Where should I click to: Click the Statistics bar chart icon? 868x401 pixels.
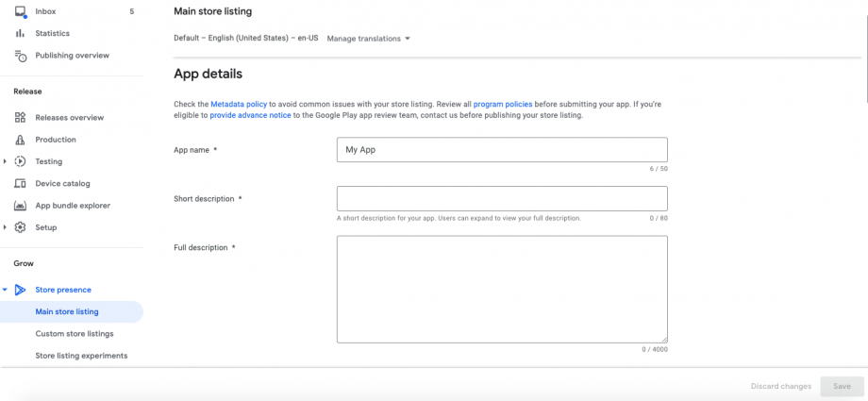point(20,33)
